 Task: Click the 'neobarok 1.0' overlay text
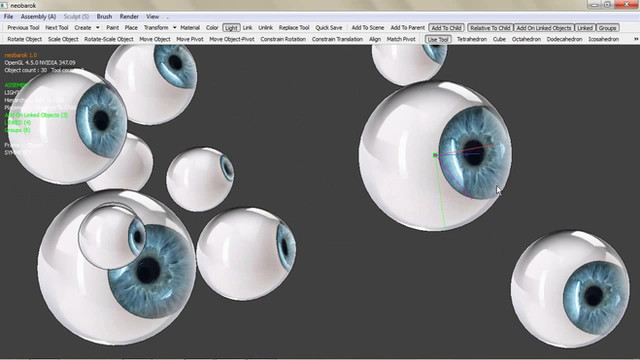click(20, 55)
